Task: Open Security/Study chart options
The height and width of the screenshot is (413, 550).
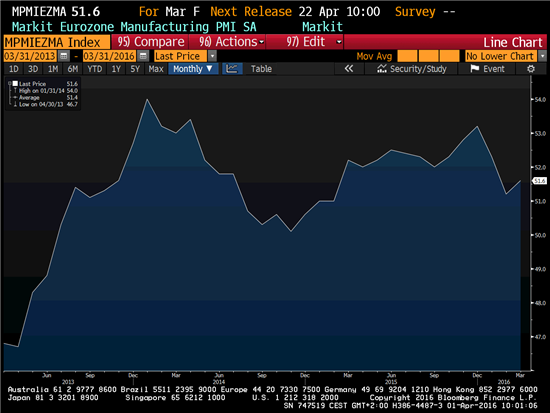Action: [412, 69]
